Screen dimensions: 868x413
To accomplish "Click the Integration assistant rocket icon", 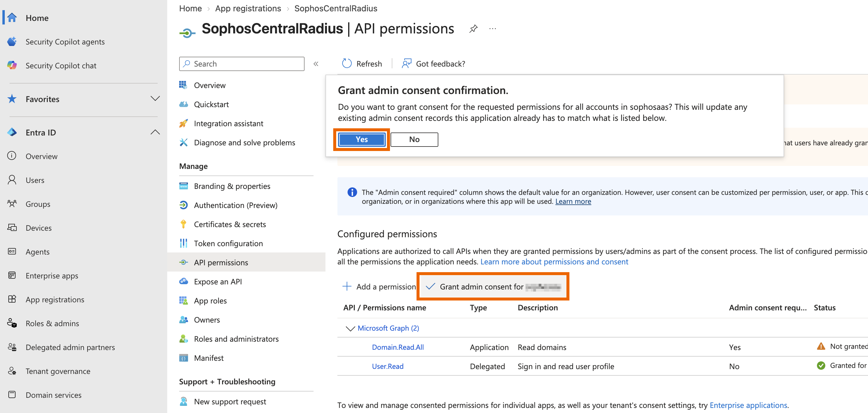I will (x=184, y=123).
